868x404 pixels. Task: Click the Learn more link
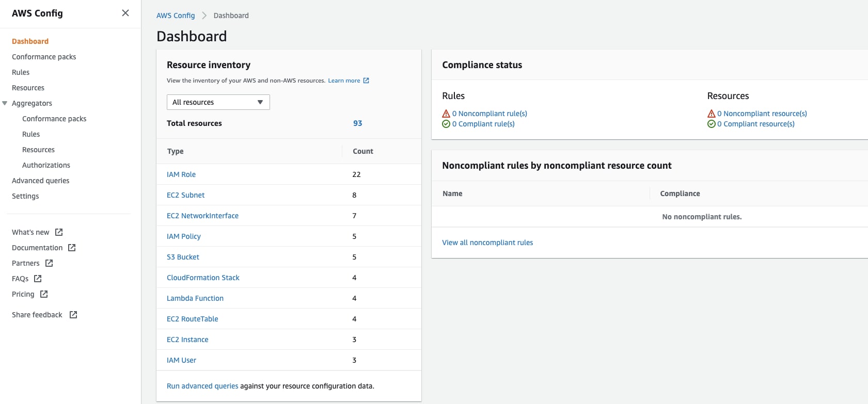[344, 80]
